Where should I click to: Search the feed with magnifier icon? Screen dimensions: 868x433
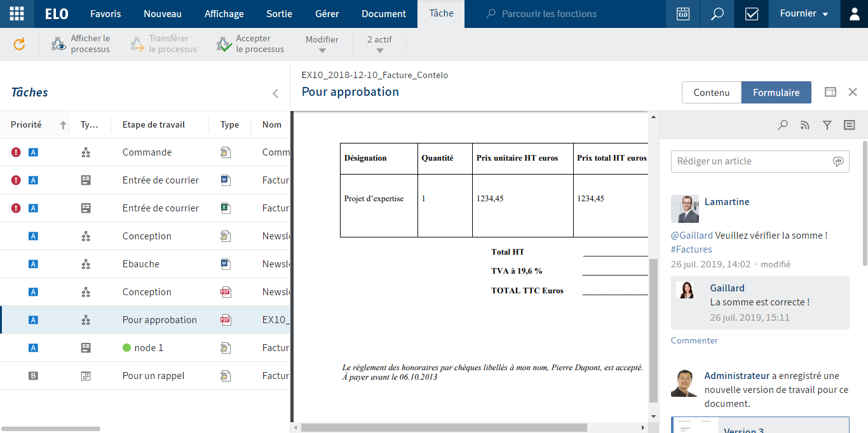point(783,126)
